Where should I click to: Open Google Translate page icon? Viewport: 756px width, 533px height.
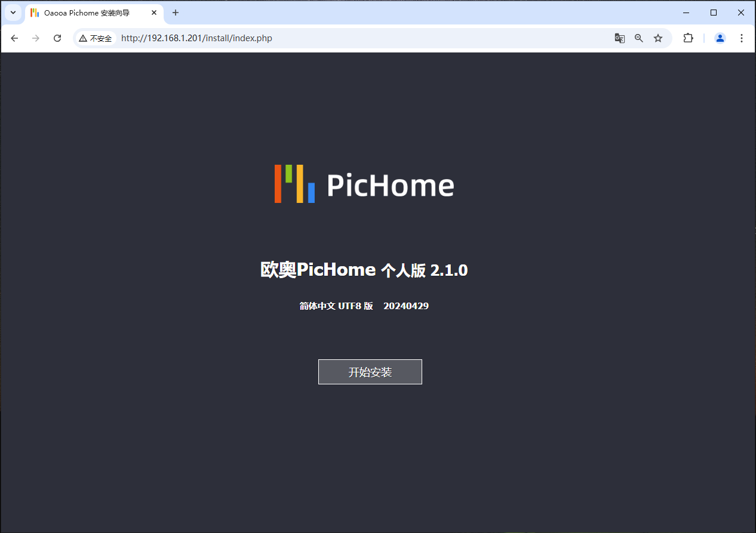(x=620, y=38)
